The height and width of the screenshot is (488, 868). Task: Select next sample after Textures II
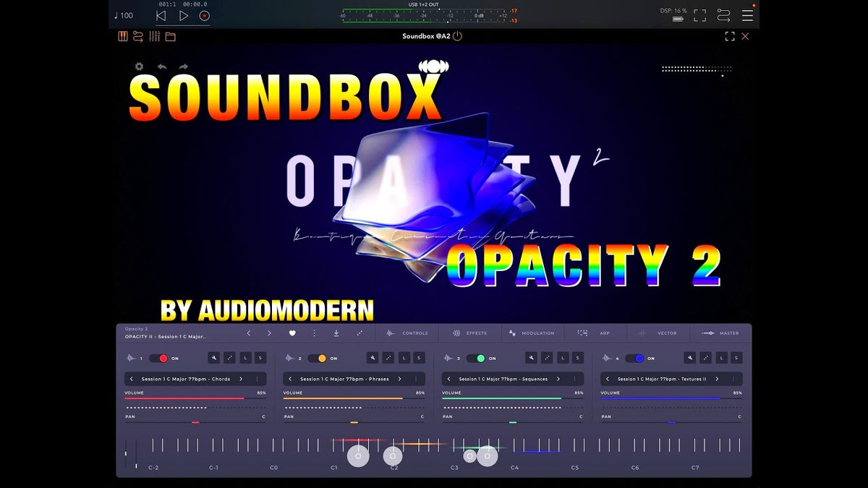[718, 379]
